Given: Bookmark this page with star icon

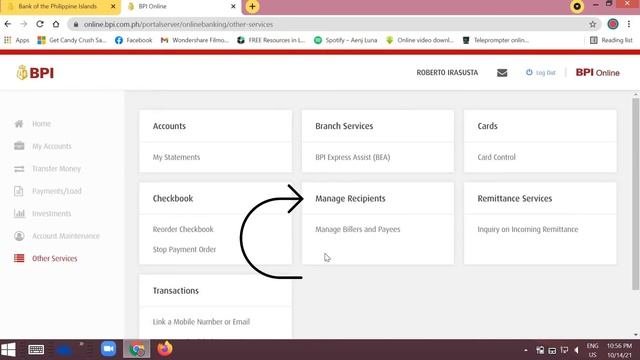Looking at the screenshot, I should click(593, 24).
